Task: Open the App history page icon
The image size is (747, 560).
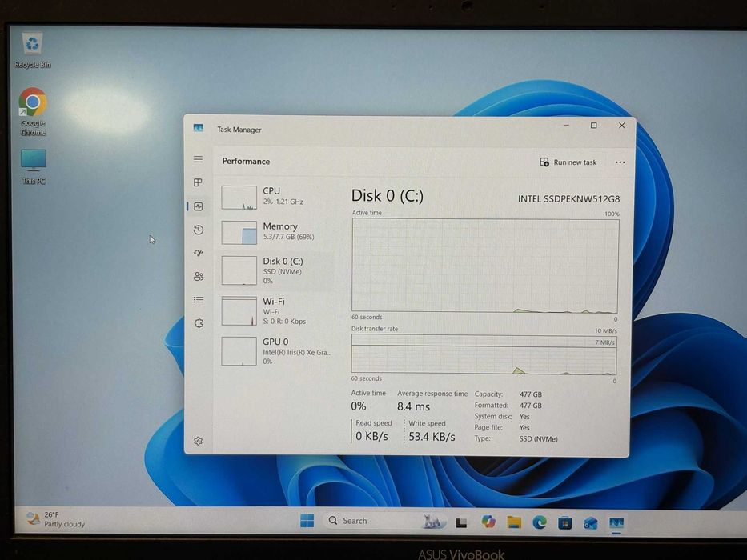Action: click(199, 230)
